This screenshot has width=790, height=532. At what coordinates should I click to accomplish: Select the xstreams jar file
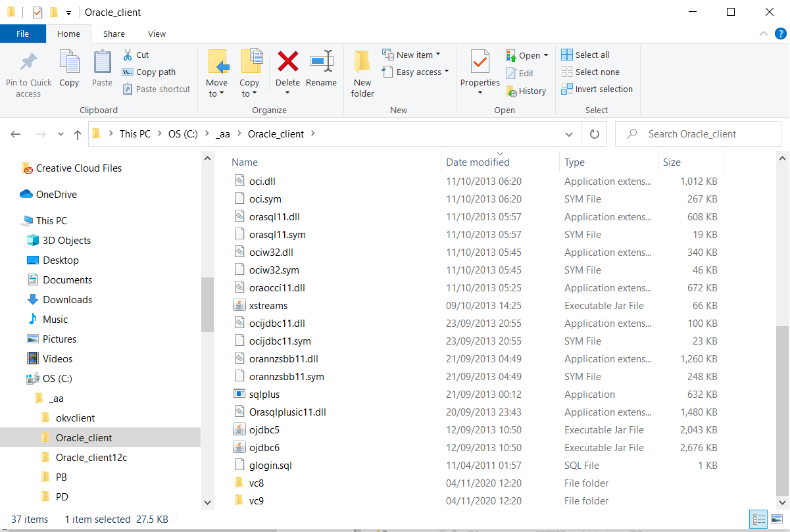[268, 306]
